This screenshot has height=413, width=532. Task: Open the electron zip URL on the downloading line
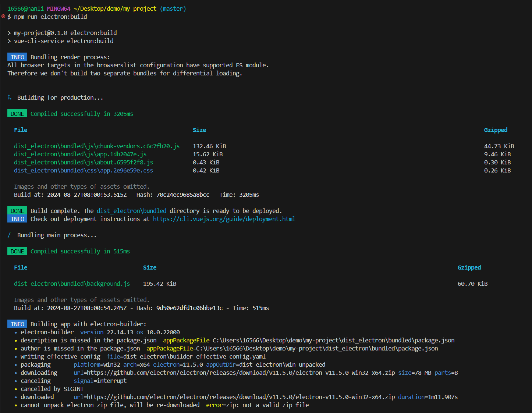pos(241,373)
